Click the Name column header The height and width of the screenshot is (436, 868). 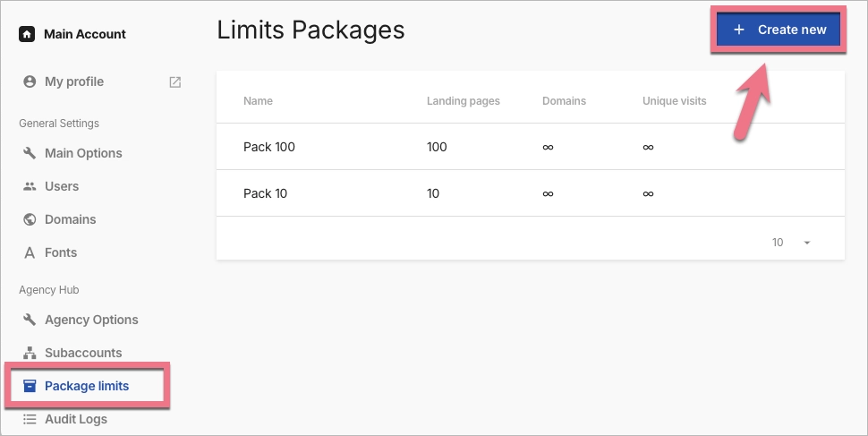tap(258, 101)
